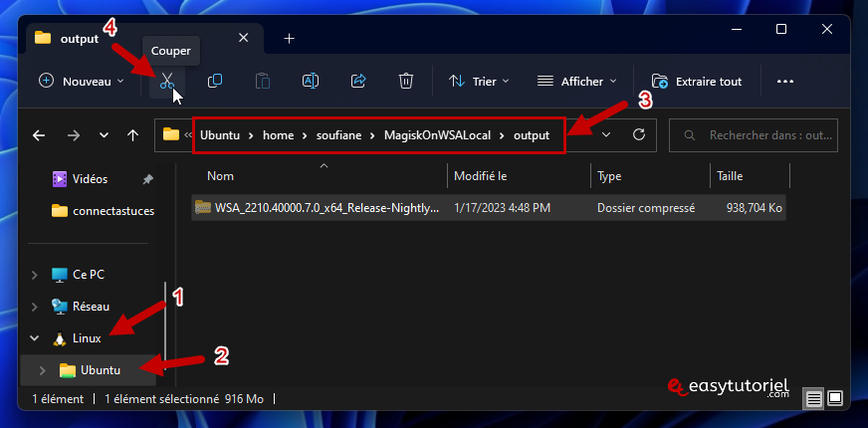Screen dimensions: 868x428
Task: Click home in the address breadcrumb
Action: 278,135
